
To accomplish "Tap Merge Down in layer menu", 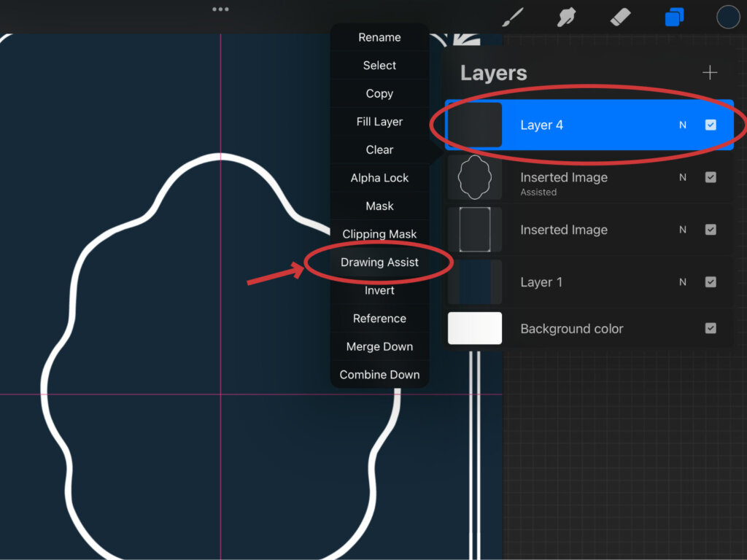I will 379,347.
